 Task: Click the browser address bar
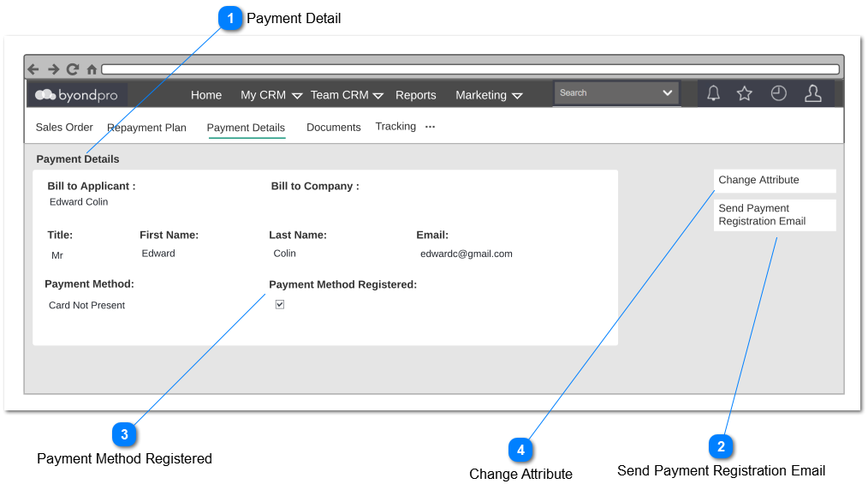471,69
